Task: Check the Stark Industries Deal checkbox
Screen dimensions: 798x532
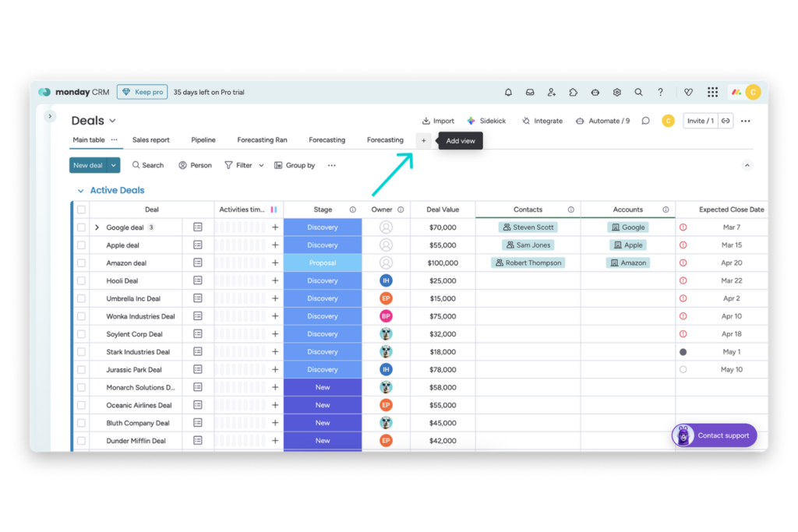Action: [x=81, y=352]
